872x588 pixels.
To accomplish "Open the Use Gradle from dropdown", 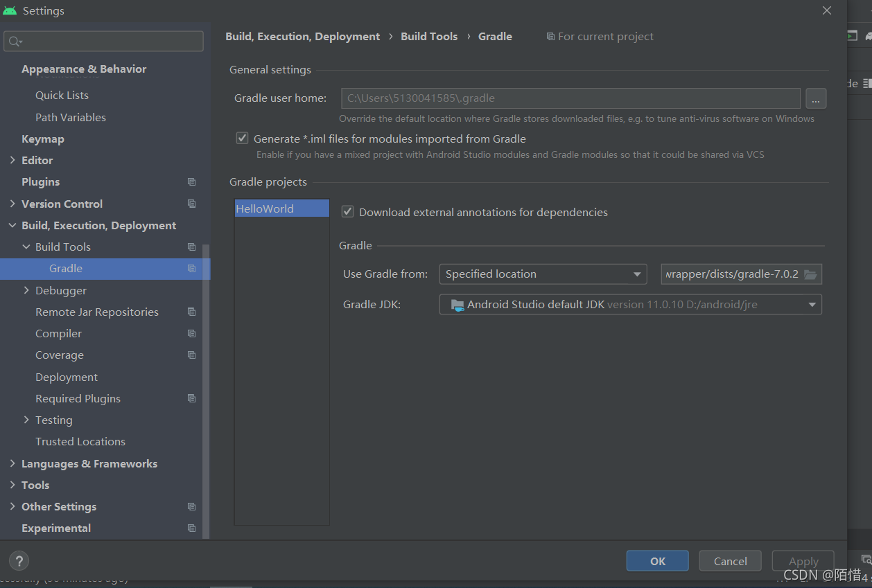I will [x=543, y=274].
